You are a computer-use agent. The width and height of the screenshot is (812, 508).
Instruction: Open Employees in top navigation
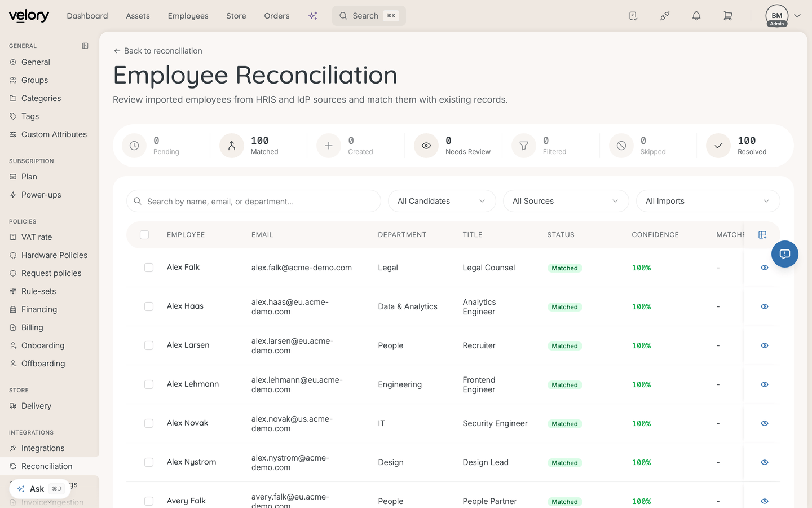188,16
